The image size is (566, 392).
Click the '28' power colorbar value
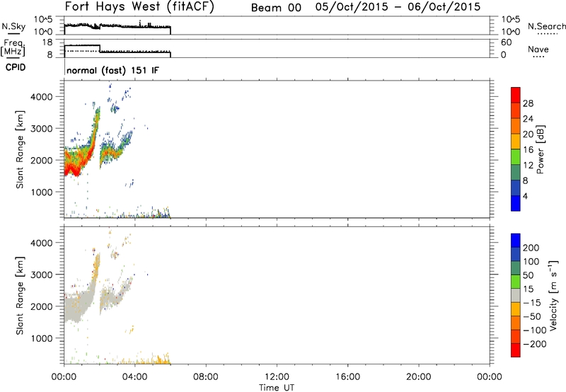tap(528, 103)
